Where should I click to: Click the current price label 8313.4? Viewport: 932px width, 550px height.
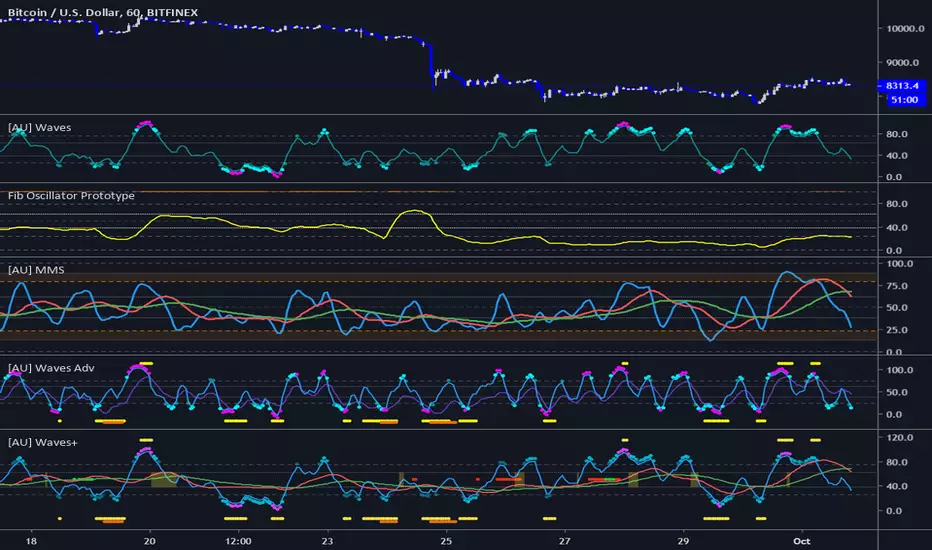pos(902,86)
